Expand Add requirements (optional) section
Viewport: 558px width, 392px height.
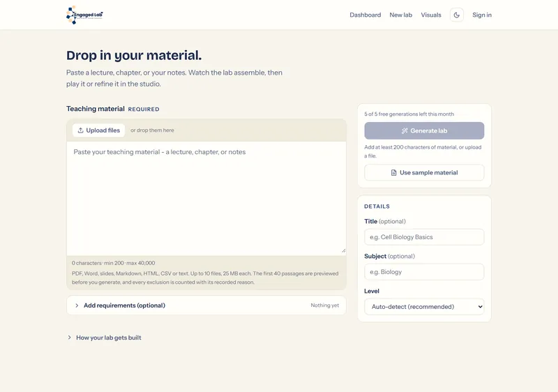point(206,306)
